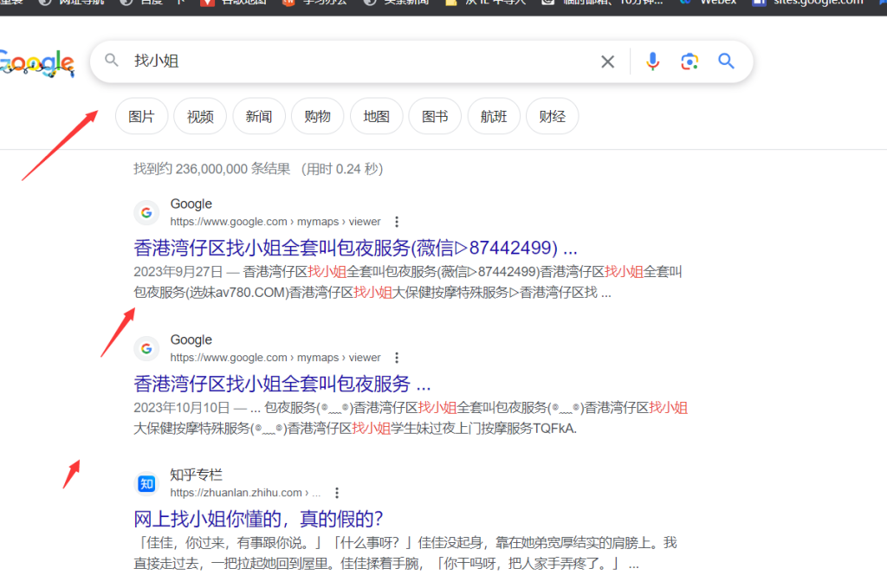
Task: Open the three-dot menu on the first result
Action: [x=396, y=222]
